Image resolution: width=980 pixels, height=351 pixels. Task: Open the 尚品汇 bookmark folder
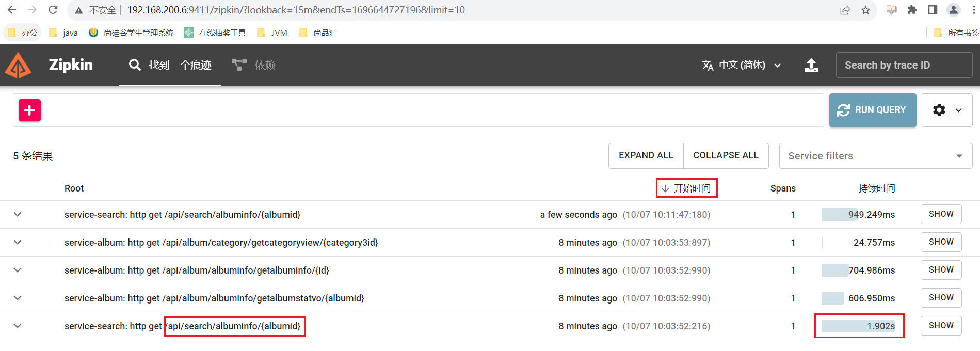tap(318, 33)
